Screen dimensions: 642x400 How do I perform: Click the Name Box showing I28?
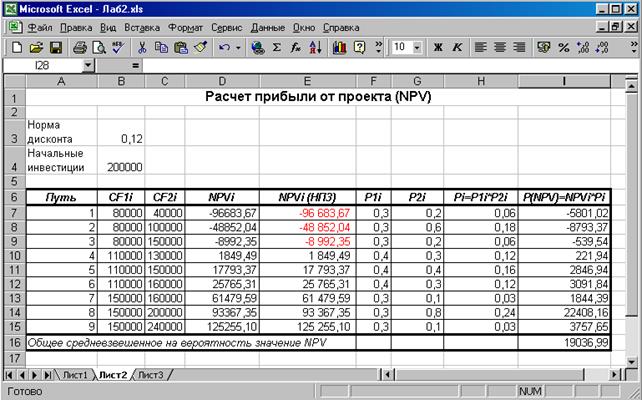[x=43, y=66]
